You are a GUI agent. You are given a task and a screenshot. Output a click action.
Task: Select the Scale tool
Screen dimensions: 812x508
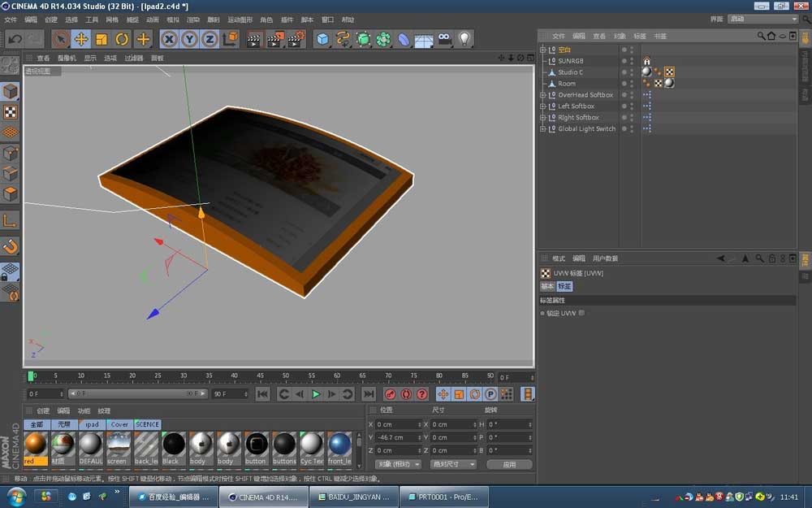102,38
